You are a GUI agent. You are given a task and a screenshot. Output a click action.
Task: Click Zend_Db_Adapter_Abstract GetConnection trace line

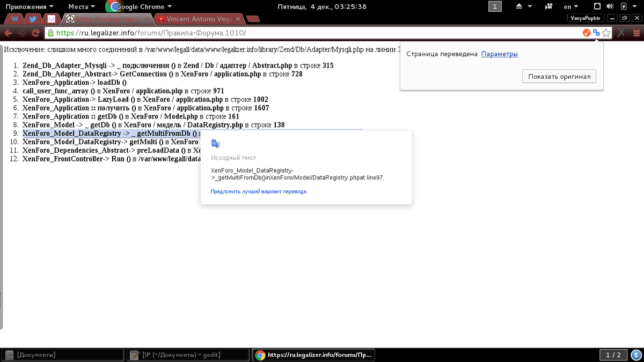click(162, 74)
